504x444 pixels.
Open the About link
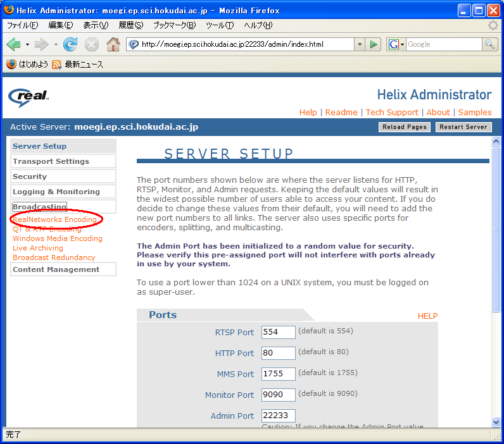click(x=438, y=113)
